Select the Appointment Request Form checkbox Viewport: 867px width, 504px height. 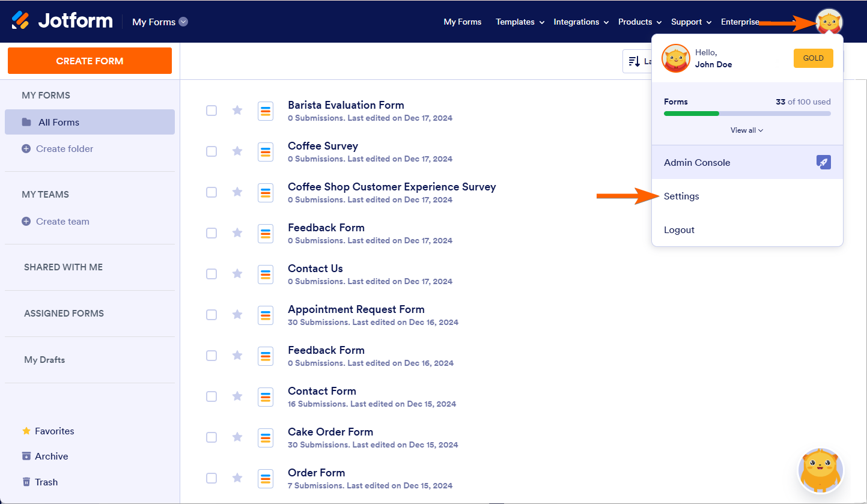[211, 315]
